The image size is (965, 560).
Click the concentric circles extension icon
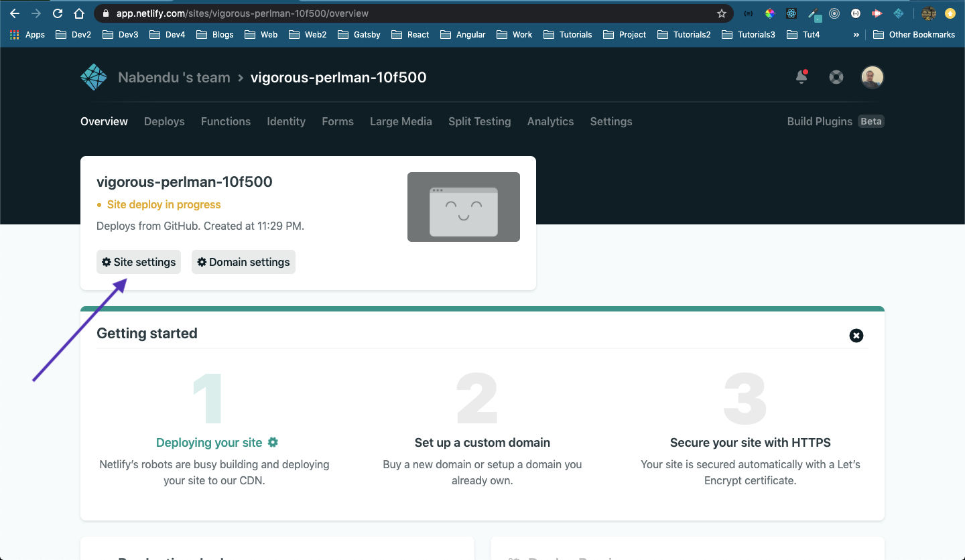[834, 13]
